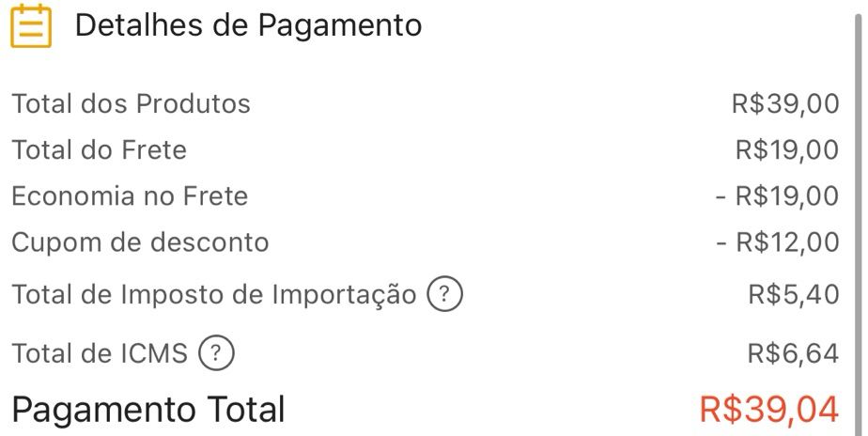The width and height of the screenshot is (868, 436).
Task: Select the Economia no Frete label
Action: pos(130,196)
